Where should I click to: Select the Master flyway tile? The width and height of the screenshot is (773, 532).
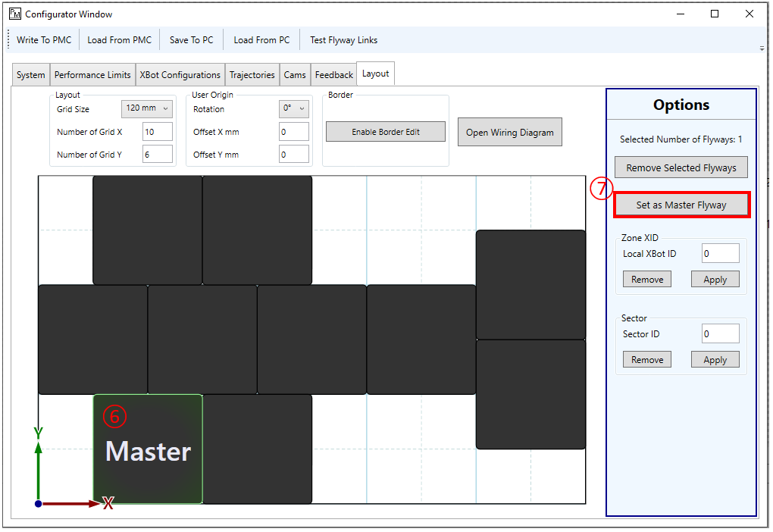(148, 449)
